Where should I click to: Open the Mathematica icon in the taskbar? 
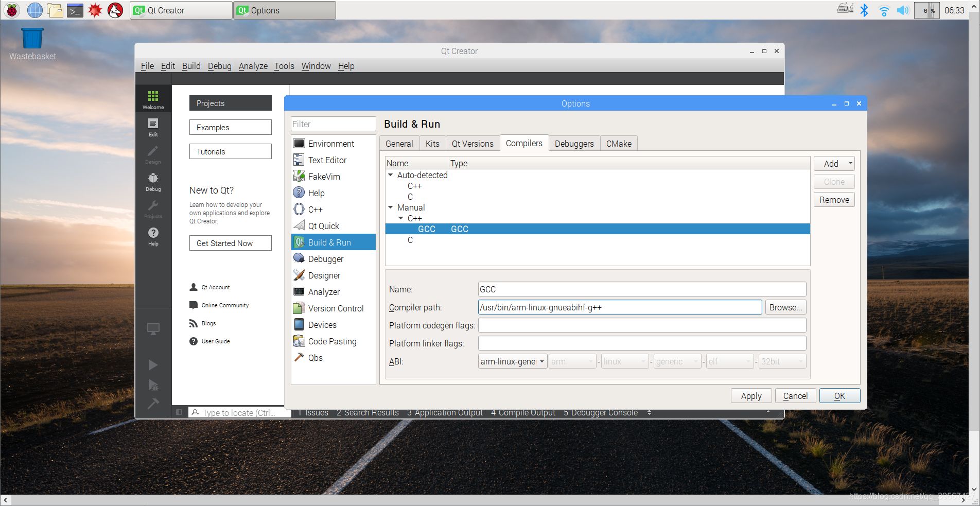[95, 10]
